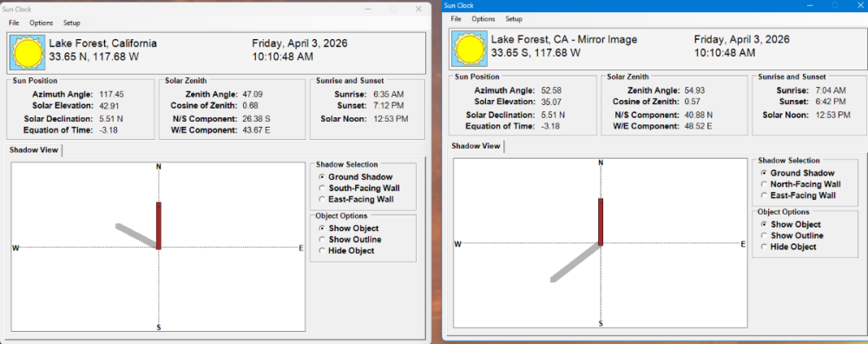Close the left Sun Clock window
The width and height of the screenshot is (868, 344).
point(419,9)
